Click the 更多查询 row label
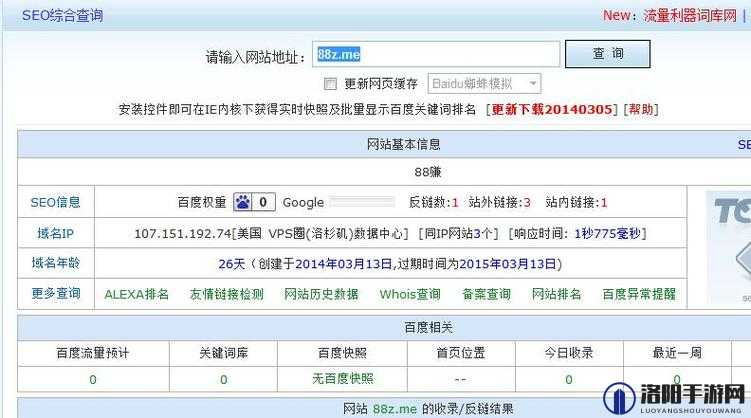Image resolution: width=751 pixels, height=418 pixels. pyautogui.click(x=56, y=293)
